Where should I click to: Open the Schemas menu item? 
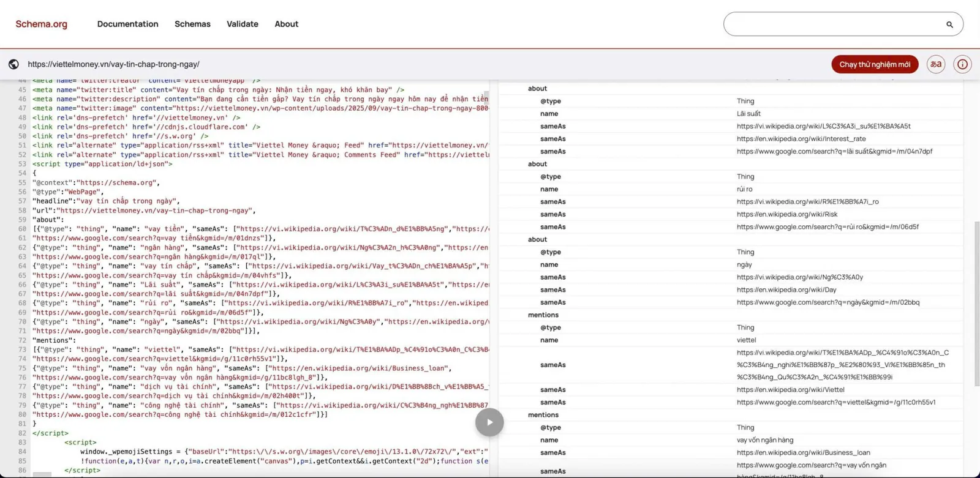click(x=192, y=24)
